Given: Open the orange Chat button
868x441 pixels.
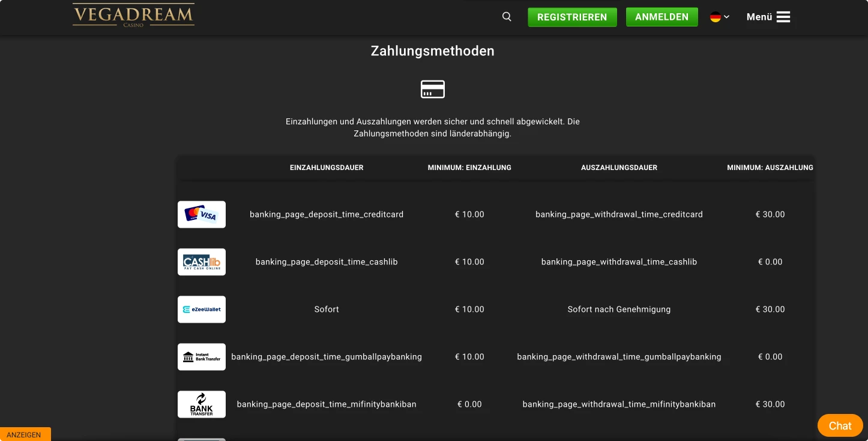Looking at the screenshot, I should coord(840,425).
